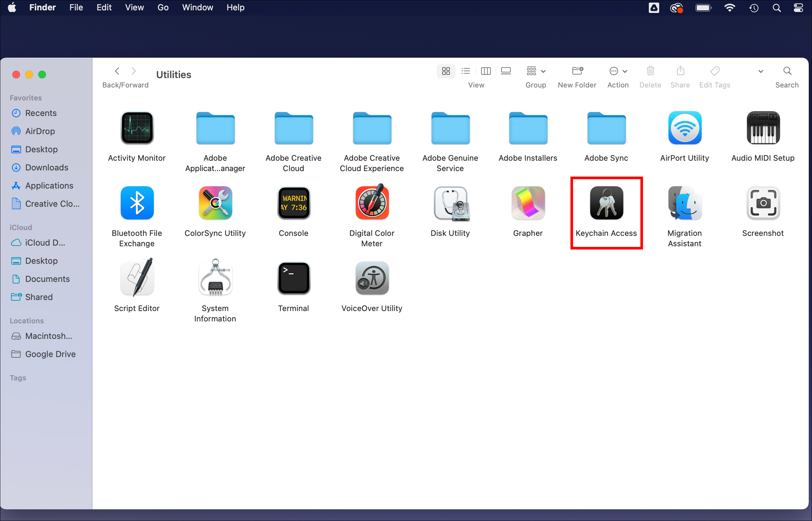Select iCloud Drive from sidebar
Viewport: 812px width, 521px height.
point(44,242)
